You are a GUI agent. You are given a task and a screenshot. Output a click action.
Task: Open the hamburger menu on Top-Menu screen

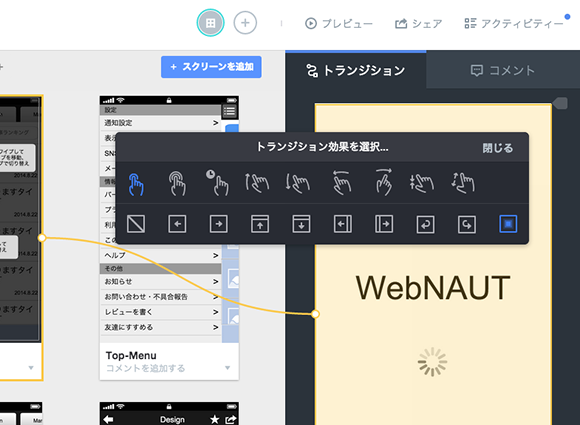click(229, 111)
